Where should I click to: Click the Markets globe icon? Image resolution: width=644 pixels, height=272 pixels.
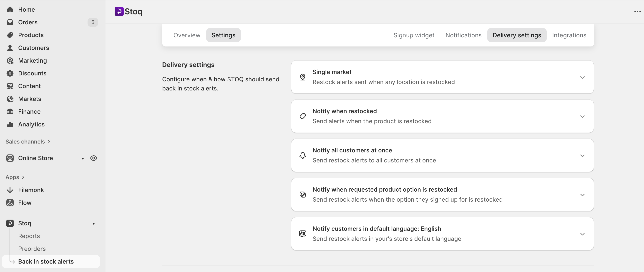[x=10, y=99]
